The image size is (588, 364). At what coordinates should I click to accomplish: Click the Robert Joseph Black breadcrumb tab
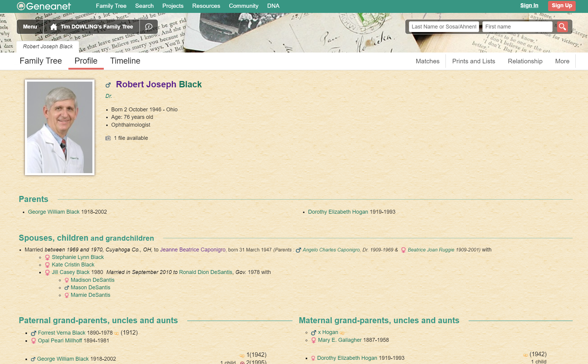click(x=48, y=47)
